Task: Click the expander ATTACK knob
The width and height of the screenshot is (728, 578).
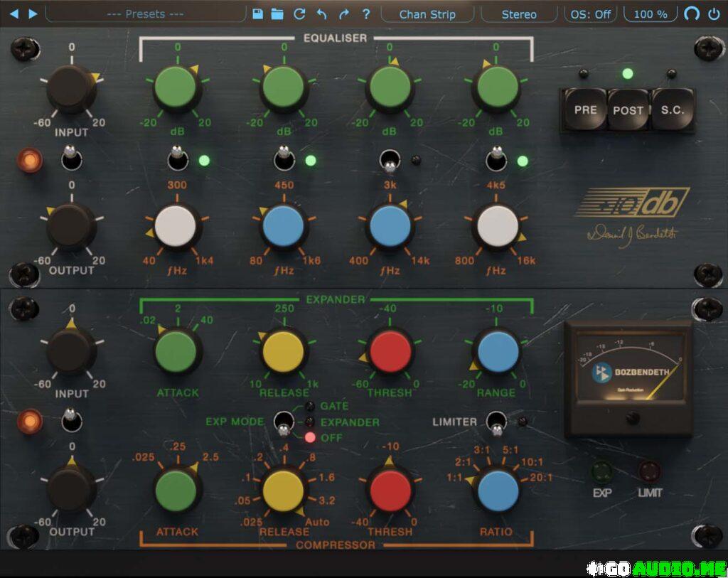Action: [176, 351]
